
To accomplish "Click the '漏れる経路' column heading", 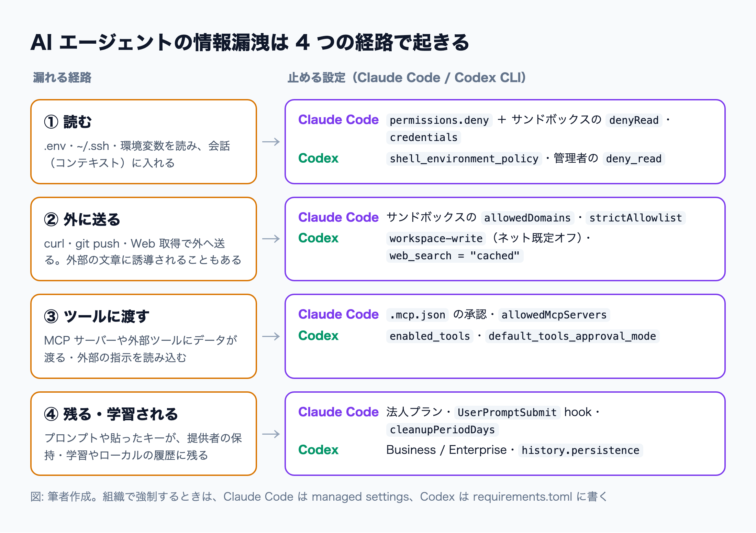I will [62, 78].
